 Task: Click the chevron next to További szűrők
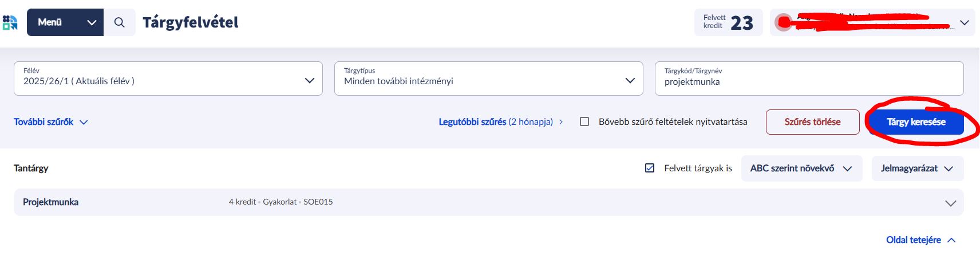(x=84, y=122)
